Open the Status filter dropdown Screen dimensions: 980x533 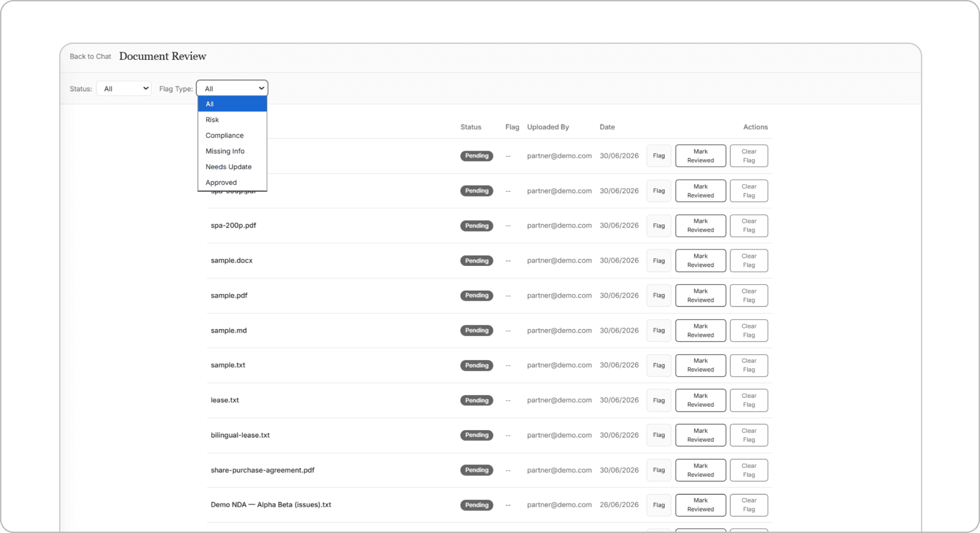(x=124, y=89)
